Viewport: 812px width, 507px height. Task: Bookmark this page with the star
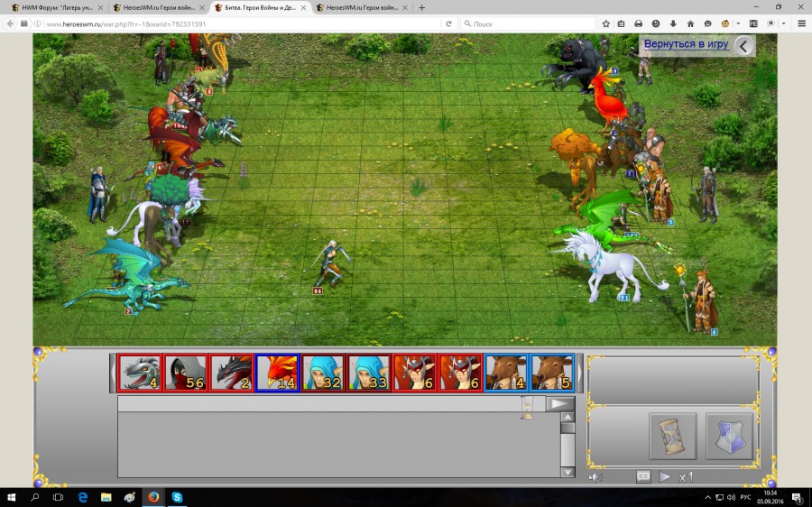[606, 23]
